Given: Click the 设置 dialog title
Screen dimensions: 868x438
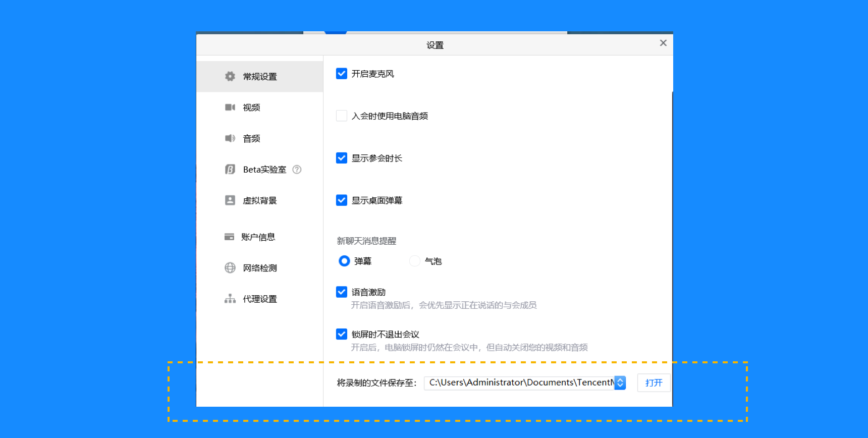Looking at the screenshot, I should (435, 45).
